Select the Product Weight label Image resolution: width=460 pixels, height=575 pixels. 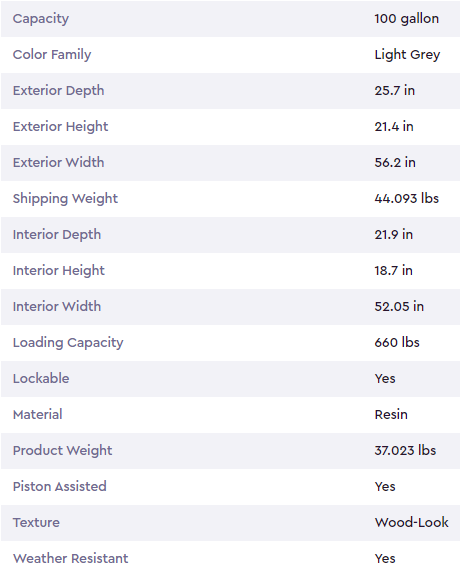[62, 451]
